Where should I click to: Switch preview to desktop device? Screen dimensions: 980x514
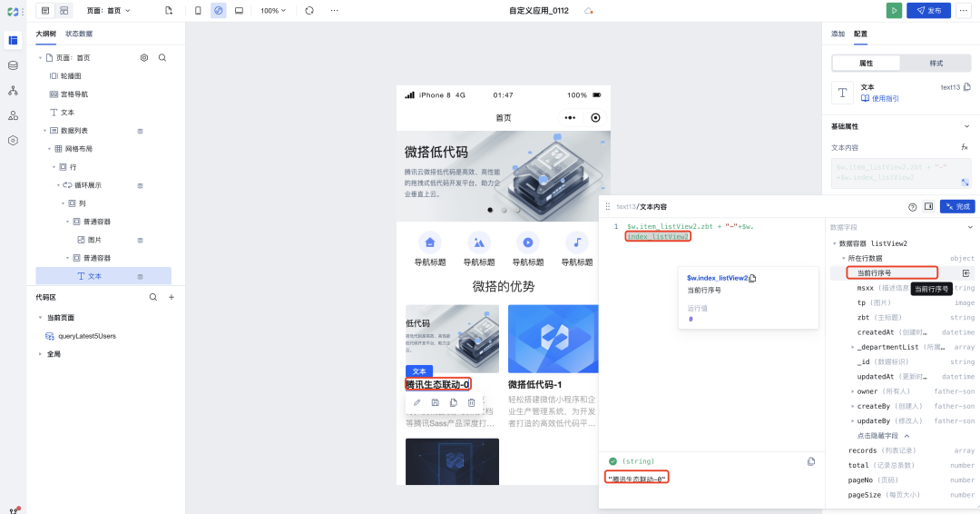click(239, 11)
